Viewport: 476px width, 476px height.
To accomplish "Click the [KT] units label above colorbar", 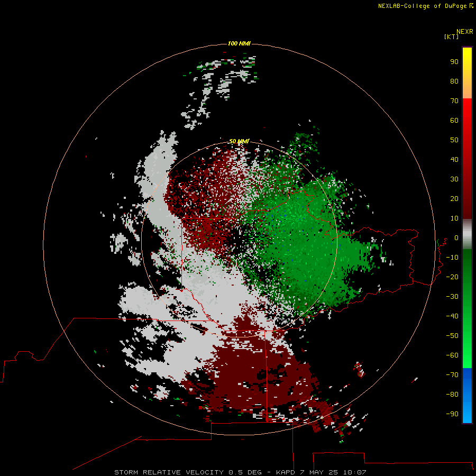I will pos(451,36).
